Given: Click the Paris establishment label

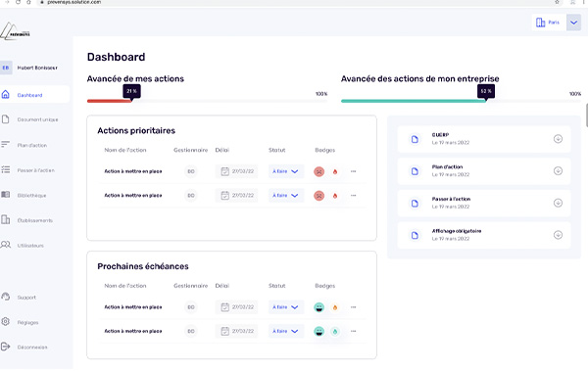Looking at the screenshot, I should click(x=554, y=23).
